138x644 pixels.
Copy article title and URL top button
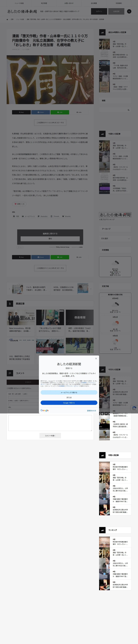click(x=50, y=122)
